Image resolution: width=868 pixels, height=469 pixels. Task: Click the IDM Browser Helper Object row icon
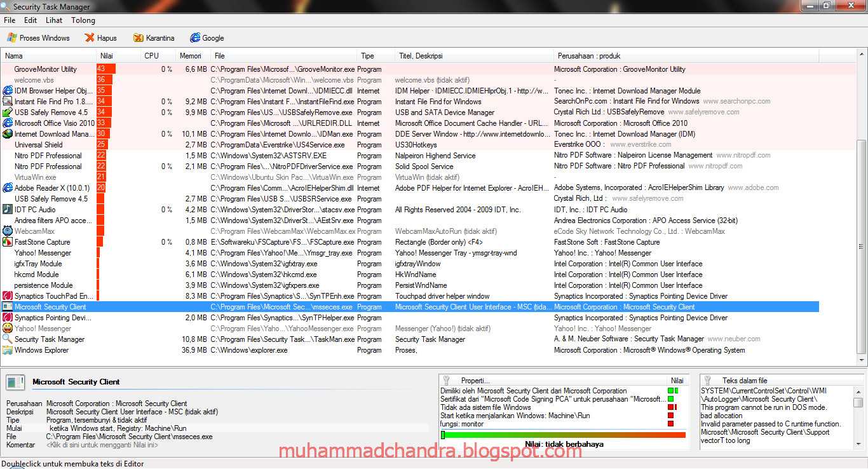click(x=8, y=91)
